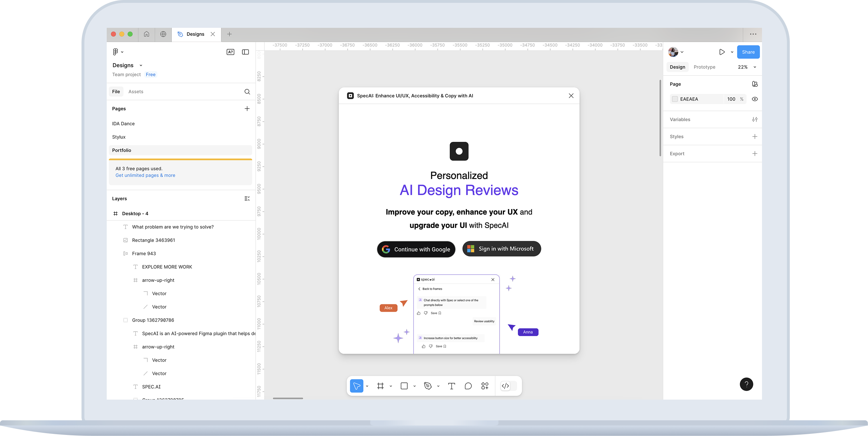The width and height of the screenshot is (868, 436).
Task: Collapse all layers icon
Action: pos(247,199)
